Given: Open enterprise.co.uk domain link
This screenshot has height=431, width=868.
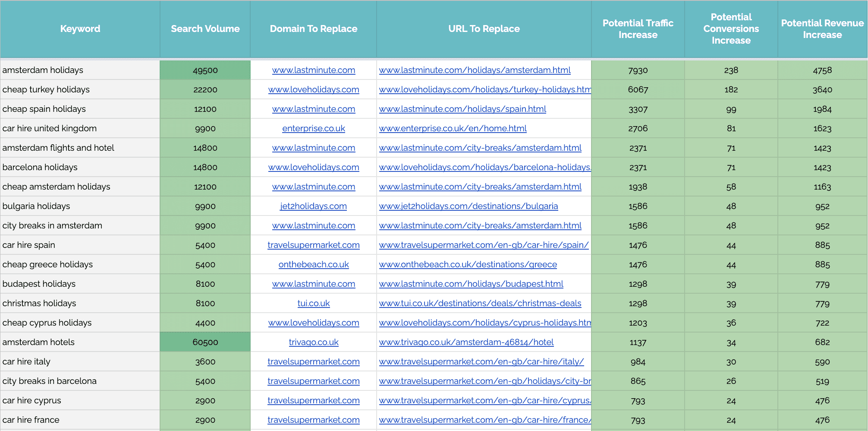Looking at the screenshot, I should coord(313,128).
